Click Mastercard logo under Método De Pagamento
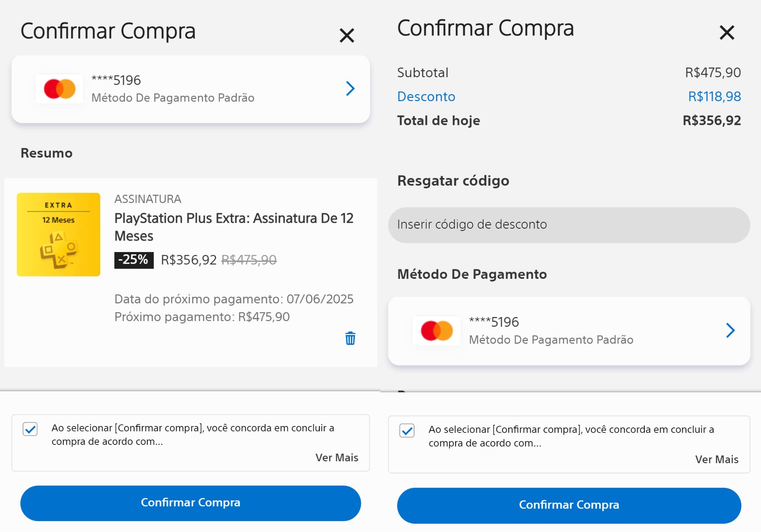This screenshot has width=761, height=532. point(436,331)
